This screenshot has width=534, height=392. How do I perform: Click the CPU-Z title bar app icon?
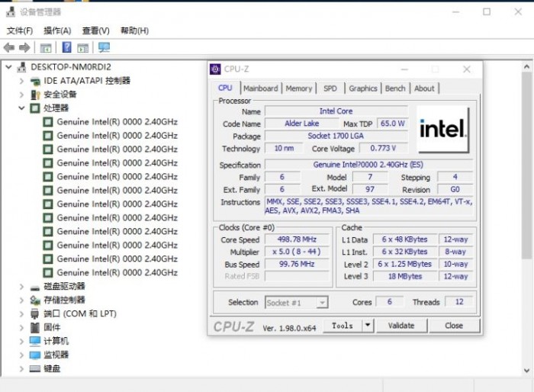click(215, 69)
